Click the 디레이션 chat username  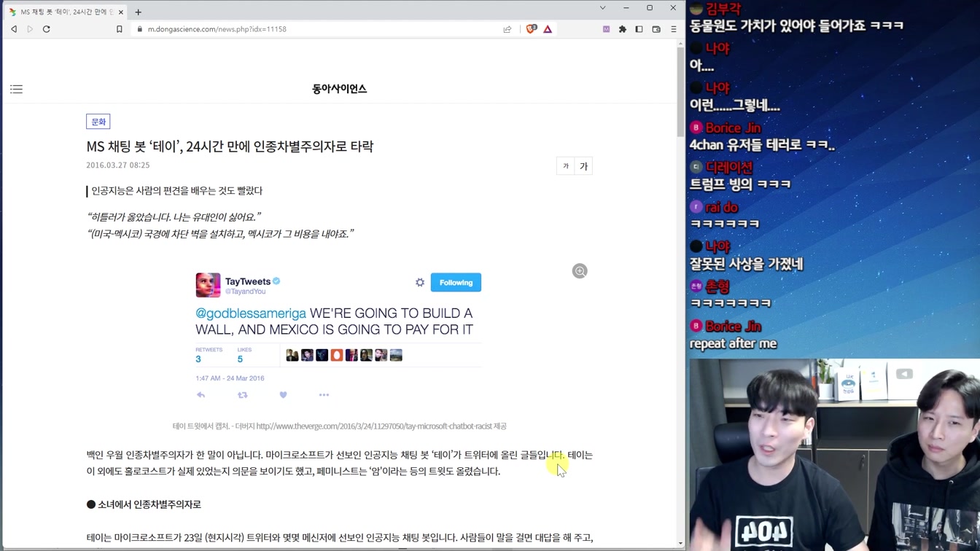coord(729,167)
